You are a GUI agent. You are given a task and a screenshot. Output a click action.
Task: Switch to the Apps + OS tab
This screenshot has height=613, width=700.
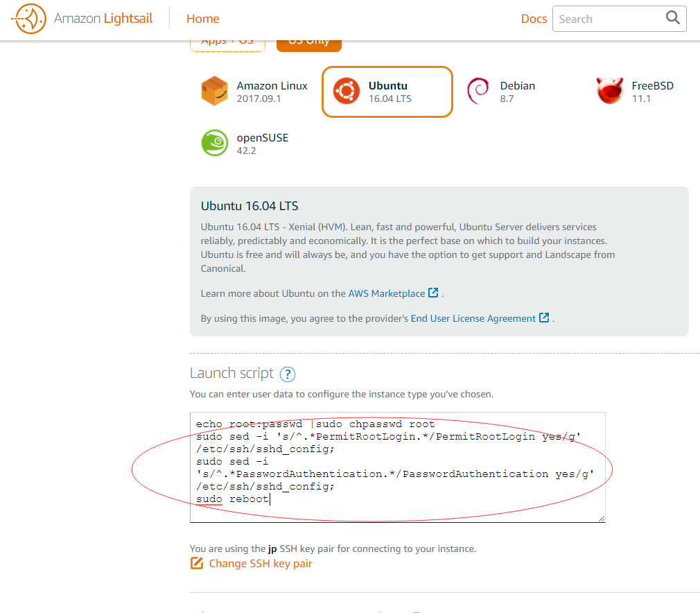(x=228, y=44)
